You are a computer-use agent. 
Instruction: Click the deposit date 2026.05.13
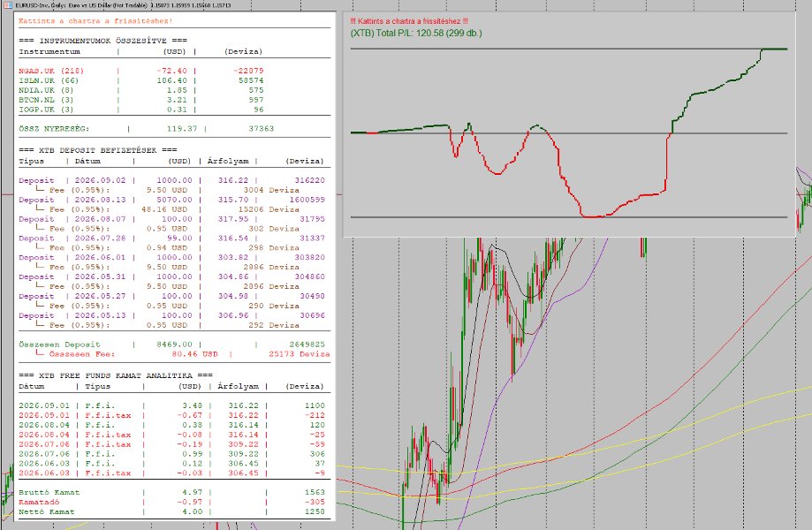tap(100, 315)
